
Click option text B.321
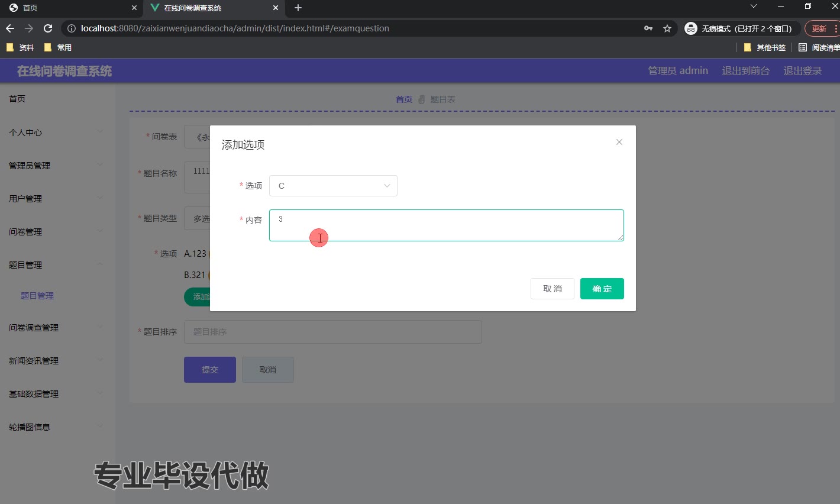(x=195, y=275)
